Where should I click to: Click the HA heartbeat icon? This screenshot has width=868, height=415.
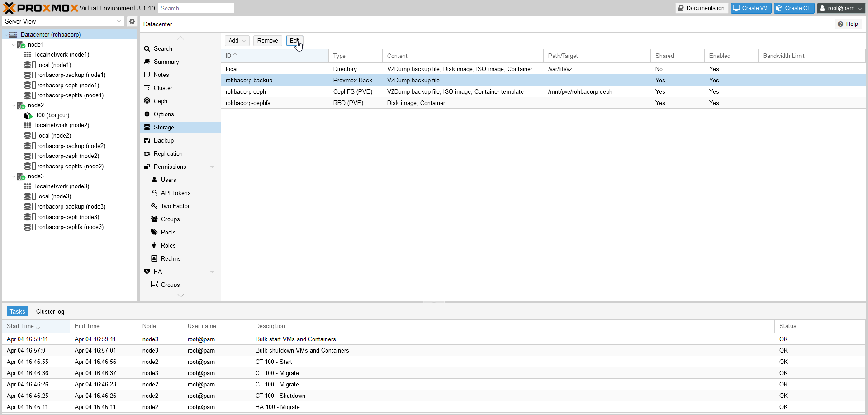coord(147,272)
